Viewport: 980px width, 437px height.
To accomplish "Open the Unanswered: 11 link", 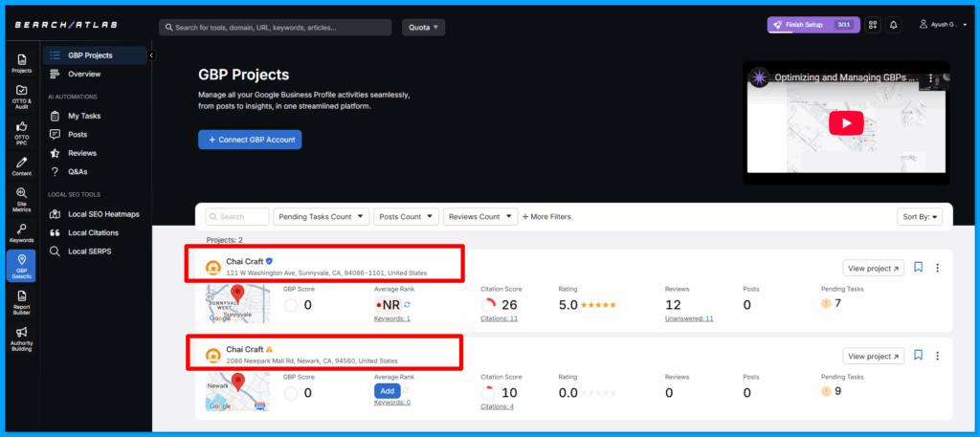I will point(689,318).
